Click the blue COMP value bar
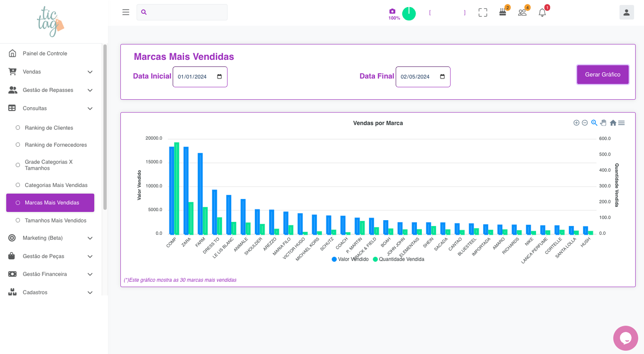This screenshot has height=354, width=644. [171, 190]
